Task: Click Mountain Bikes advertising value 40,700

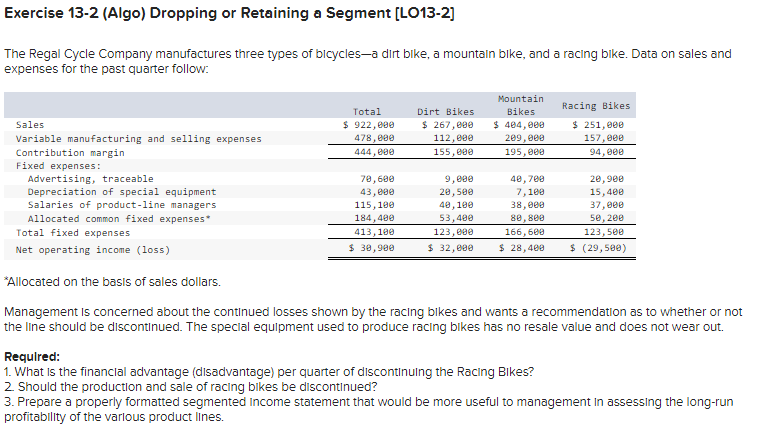Action: point(528,179)
